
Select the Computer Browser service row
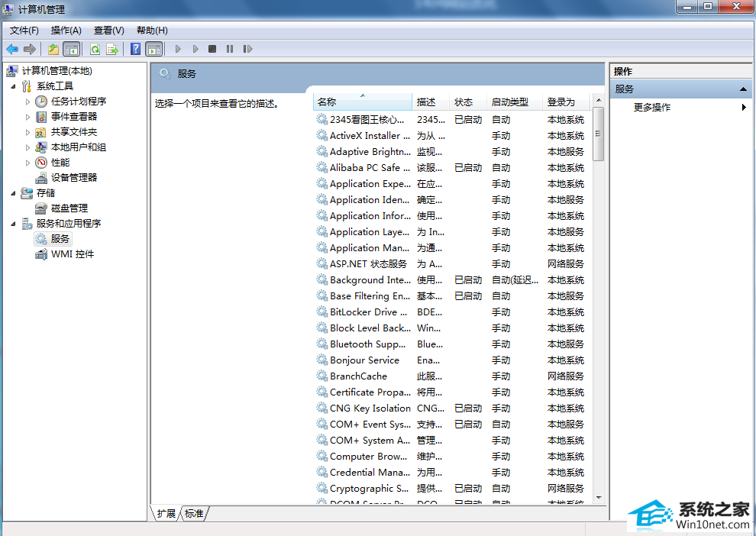pos(452,457)
